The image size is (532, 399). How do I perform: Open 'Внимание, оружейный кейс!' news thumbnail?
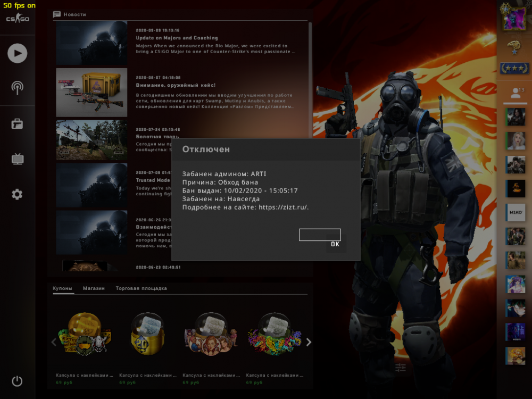pyautogui.click(x=92, y=92)
